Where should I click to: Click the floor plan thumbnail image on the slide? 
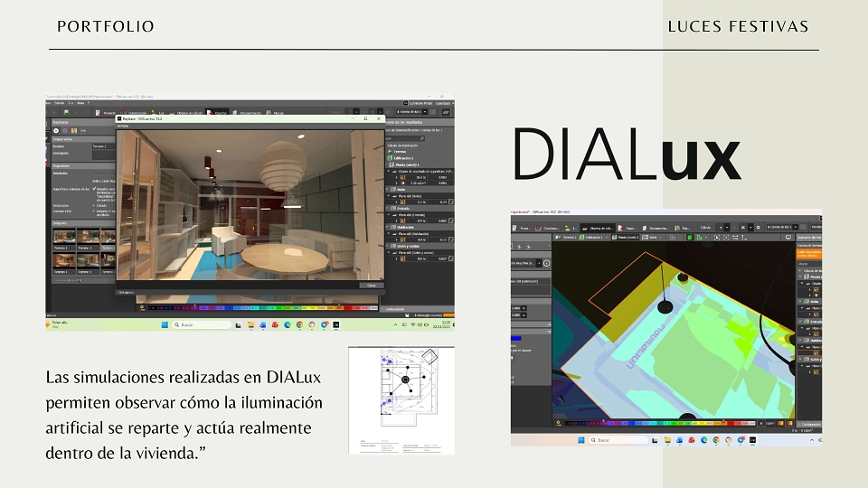pyautogui.click(x=401, y=400)
